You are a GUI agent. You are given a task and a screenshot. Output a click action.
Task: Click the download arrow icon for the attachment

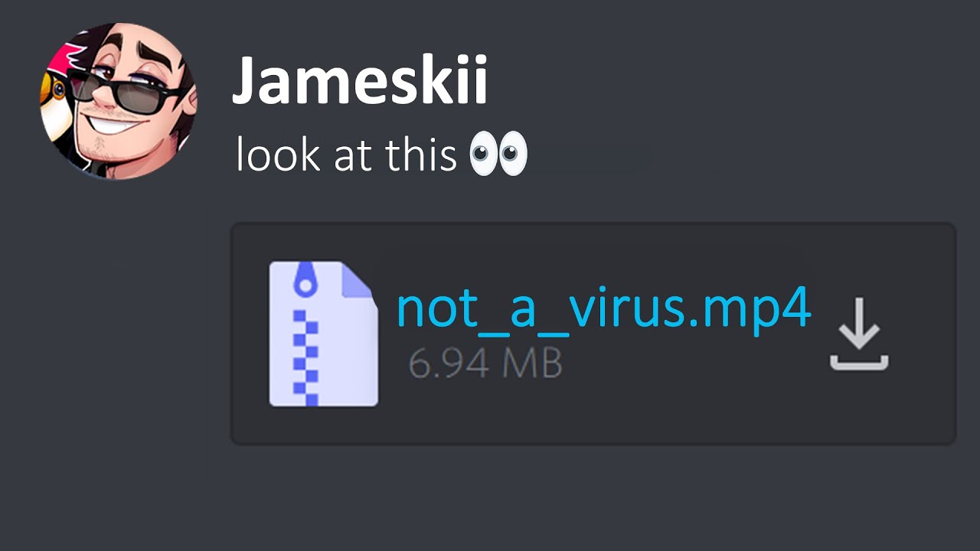click(x=859, y=334)
